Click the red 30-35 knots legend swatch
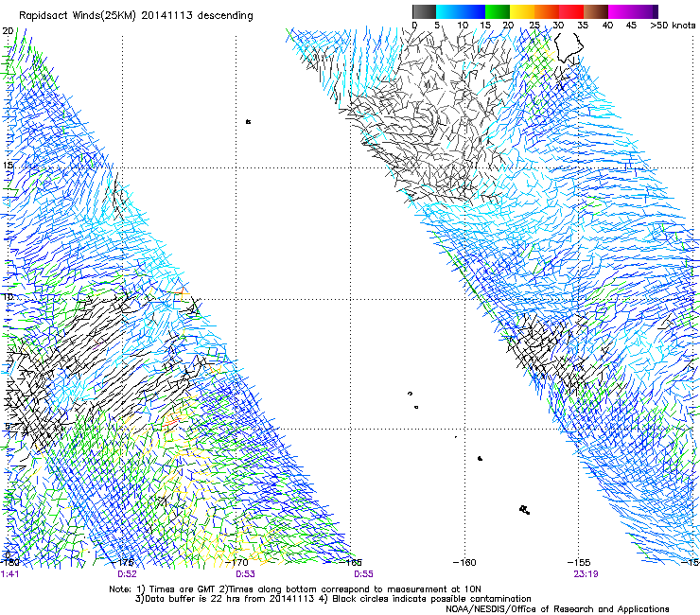Image resolution: width=700 pixels, height=615 pixels. [571, 11]
